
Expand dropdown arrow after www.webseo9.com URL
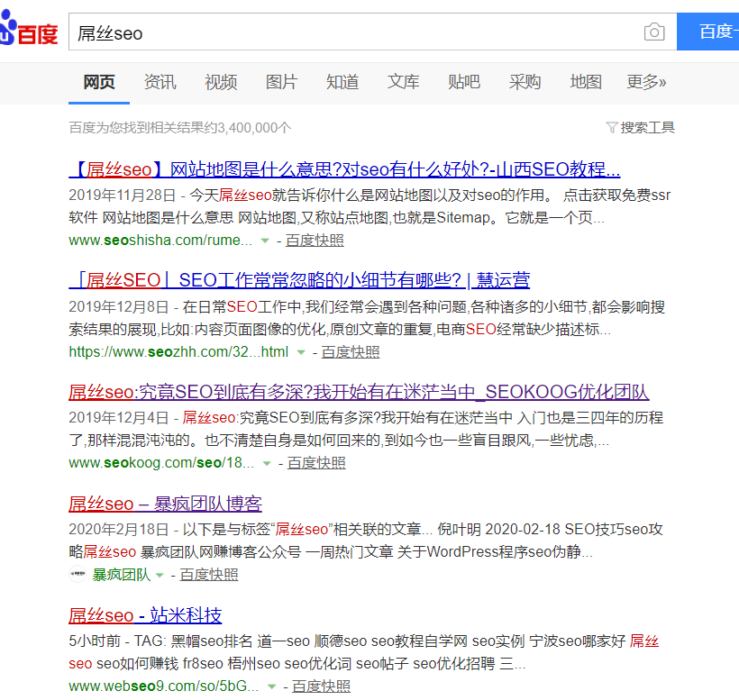(272, 685)
